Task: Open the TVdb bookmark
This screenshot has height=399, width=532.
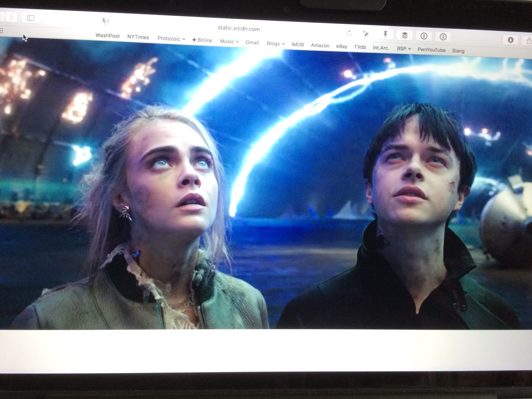Action: point(360,47)
